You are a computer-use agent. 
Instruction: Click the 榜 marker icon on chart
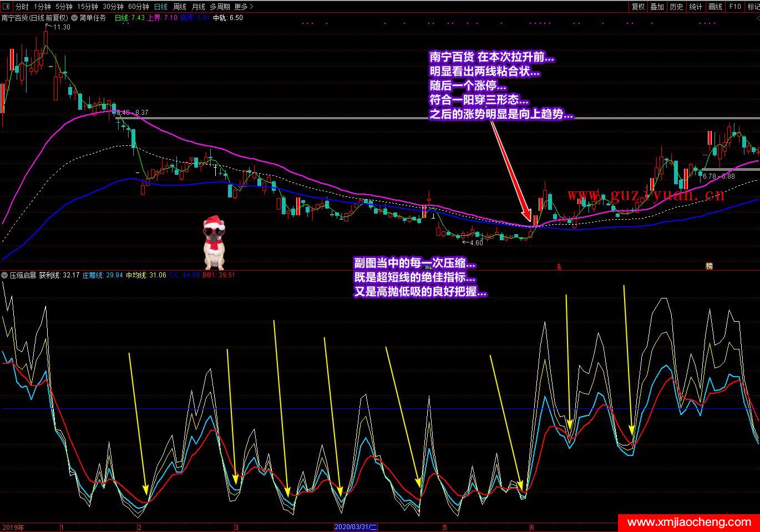coord(709,266)
